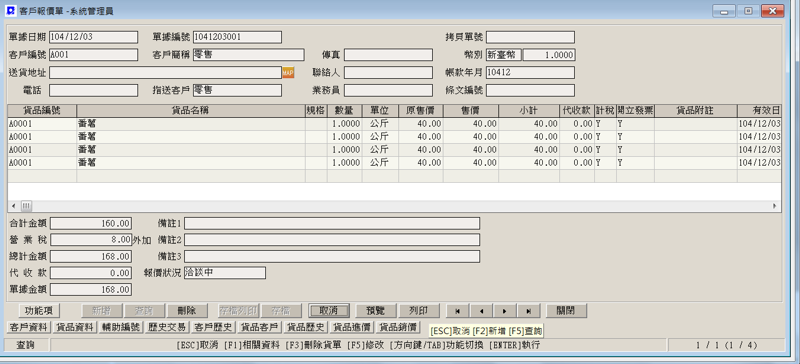Click the 貨品名稱 column header
The width and height of the screenshot is (800, 364).
click(191, 110)
